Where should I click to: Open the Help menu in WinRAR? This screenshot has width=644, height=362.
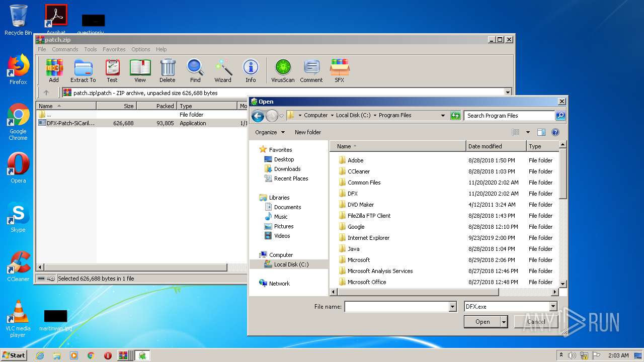161,49
